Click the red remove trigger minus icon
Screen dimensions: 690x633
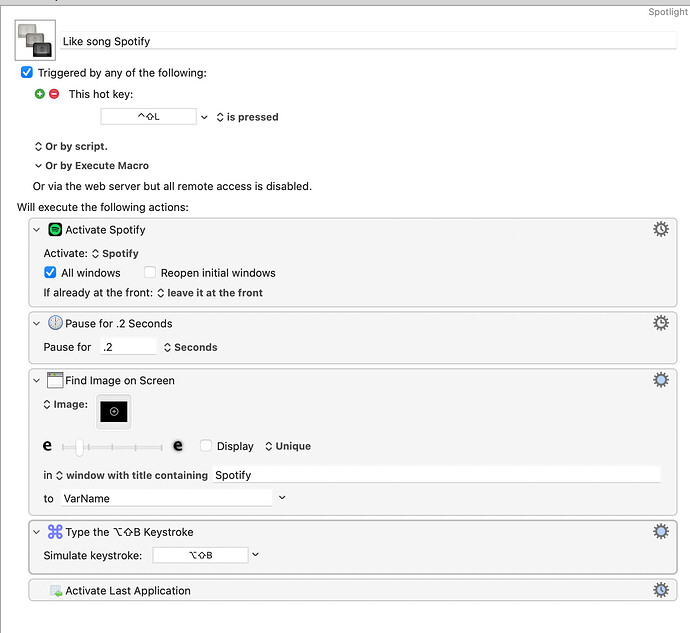click(54, 94)
